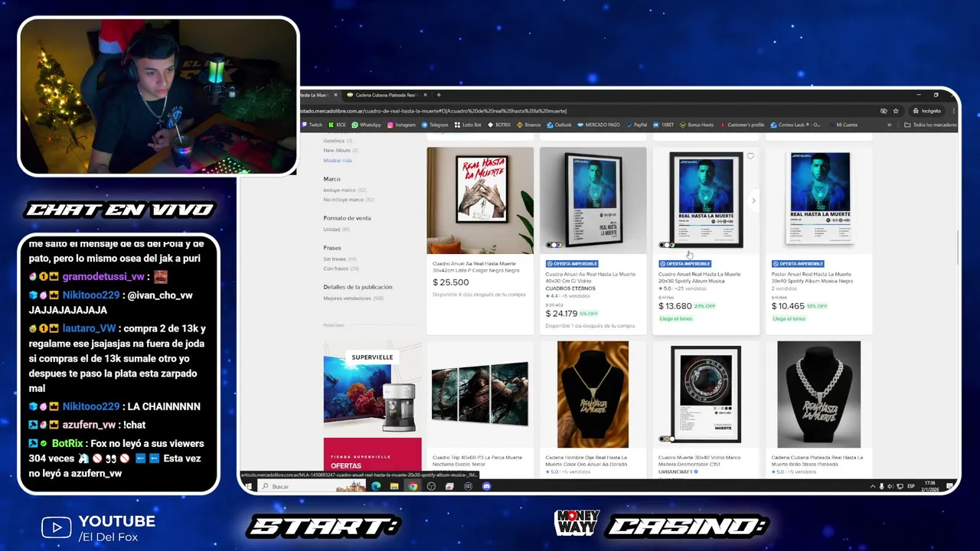This screenshot has width=980, height=551.
Task: Select the color swatches on the 20x30 Spotify cuadro
Action: pos(667,245)
